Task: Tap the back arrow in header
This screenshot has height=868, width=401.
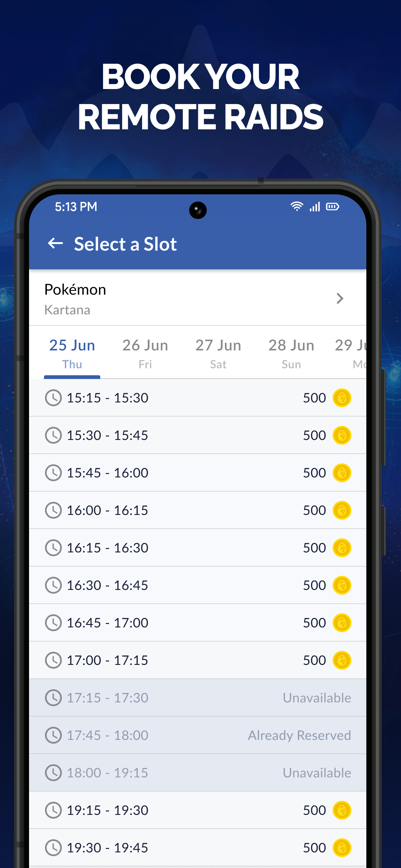Action: (56, 243)
